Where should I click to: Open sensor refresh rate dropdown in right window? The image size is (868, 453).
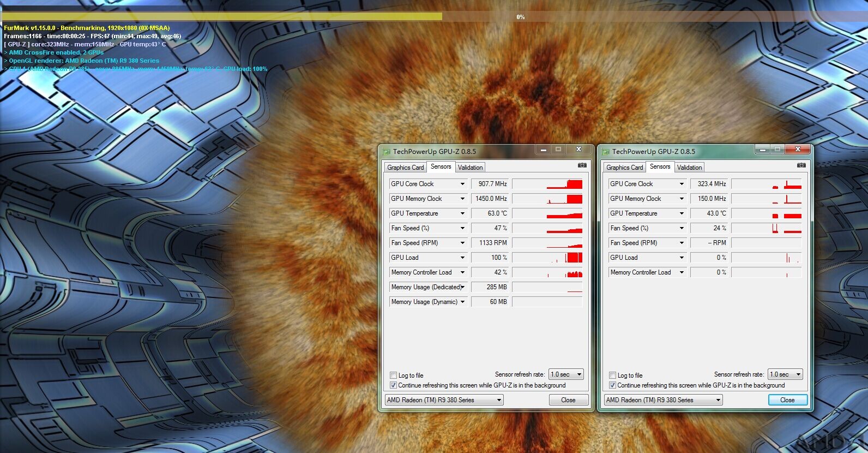pyautogui.click(x=786, y=374)
